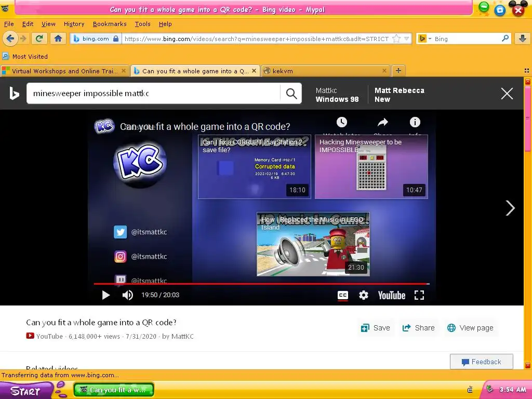Open a new tab with plus button

[398, 71]
